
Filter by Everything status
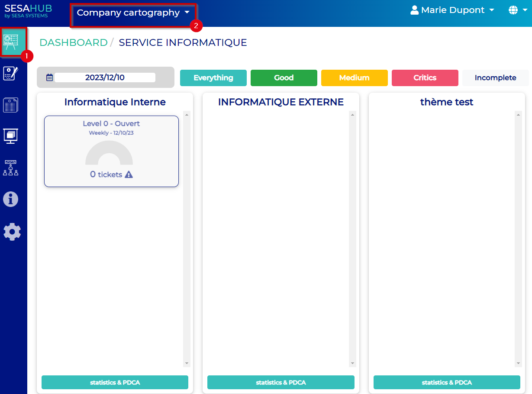pyautogui.click(x=213, y=78)
